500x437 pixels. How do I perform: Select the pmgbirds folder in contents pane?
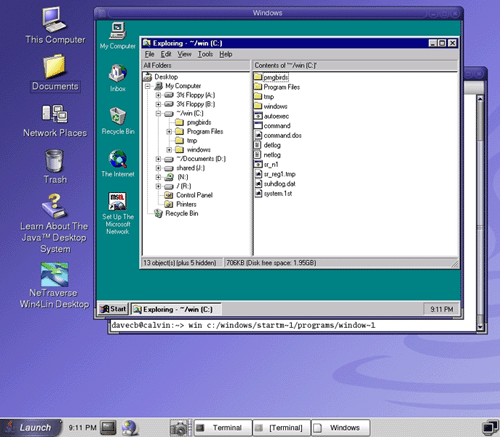click(x=271, y=77)
